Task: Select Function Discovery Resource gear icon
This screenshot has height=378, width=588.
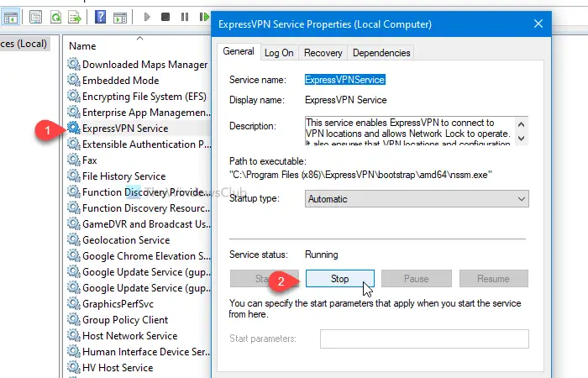Action: coord(74,207)
